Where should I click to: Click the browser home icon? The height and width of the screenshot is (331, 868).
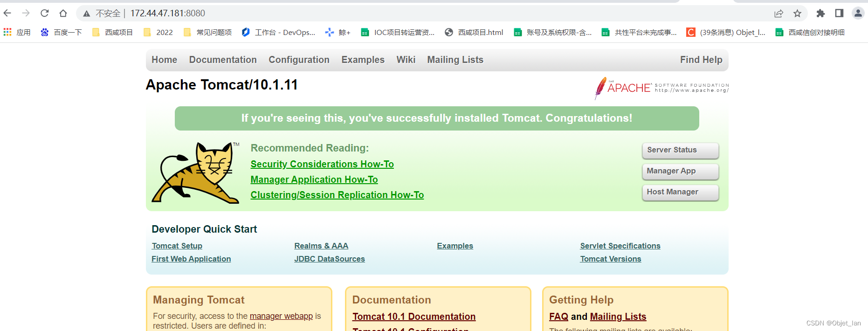63,13
